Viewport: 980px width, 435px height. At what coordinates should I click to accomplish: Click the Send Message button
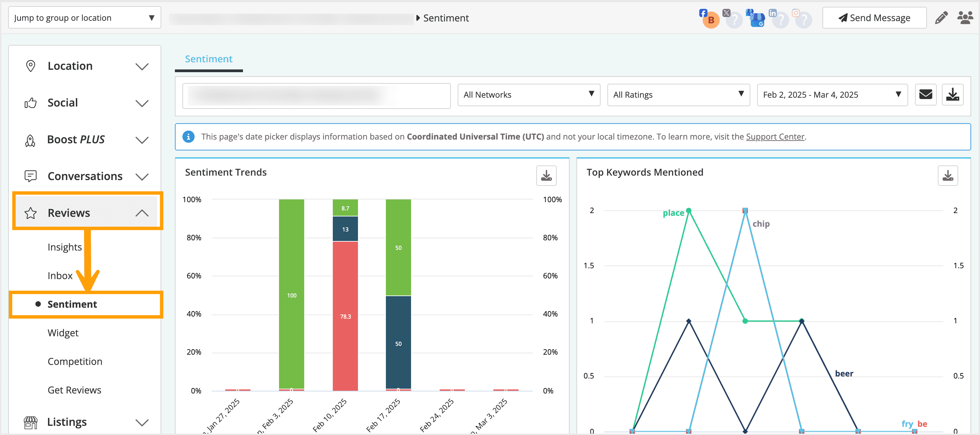pyautogui.click(x=874, y=18)
